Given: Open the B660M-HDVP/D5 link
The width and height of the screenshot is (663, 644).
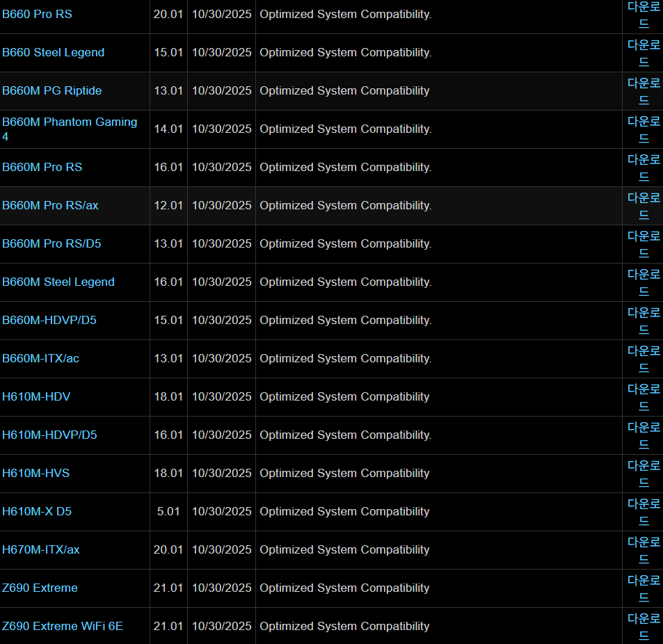Looking at the screenshot, I should [49, 321].
